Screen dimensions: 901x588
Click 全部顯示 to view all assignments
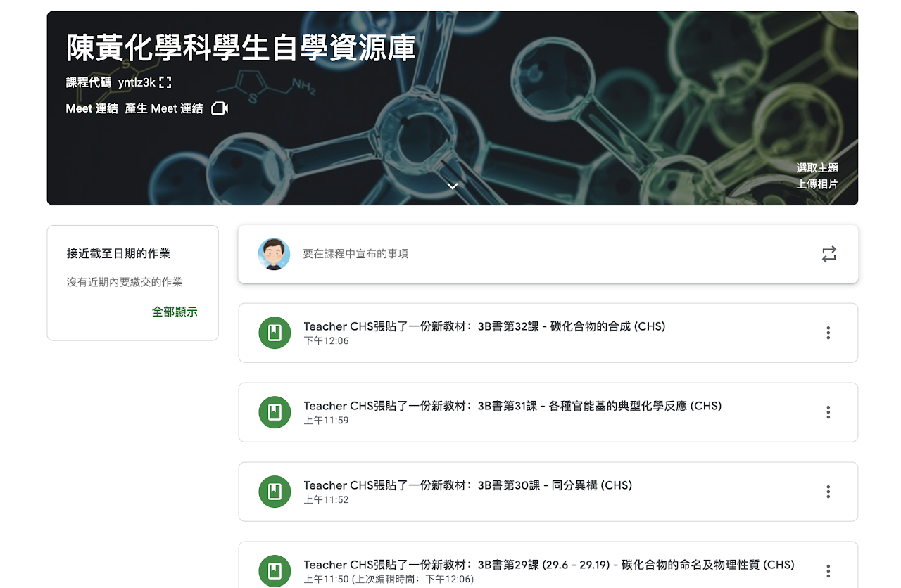[x=175, y=312]
